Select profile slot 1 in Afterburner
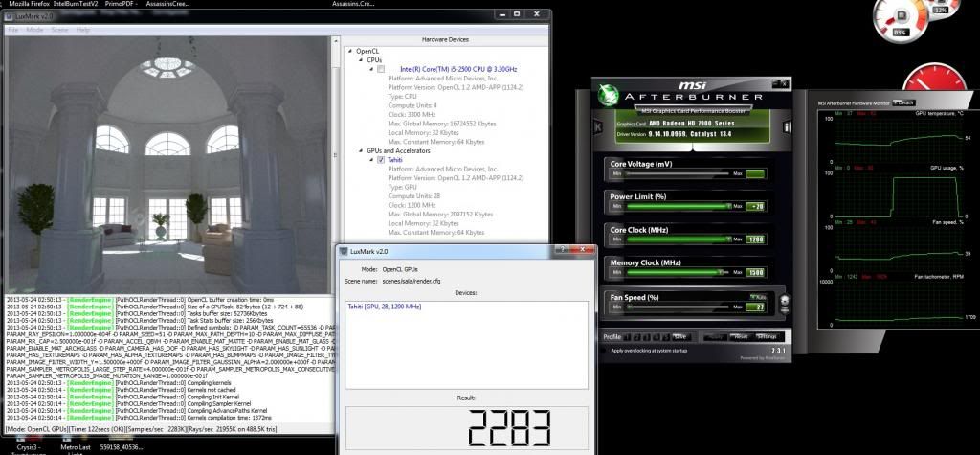Screen dimensions: 980x455 click(x=628, y=336)
